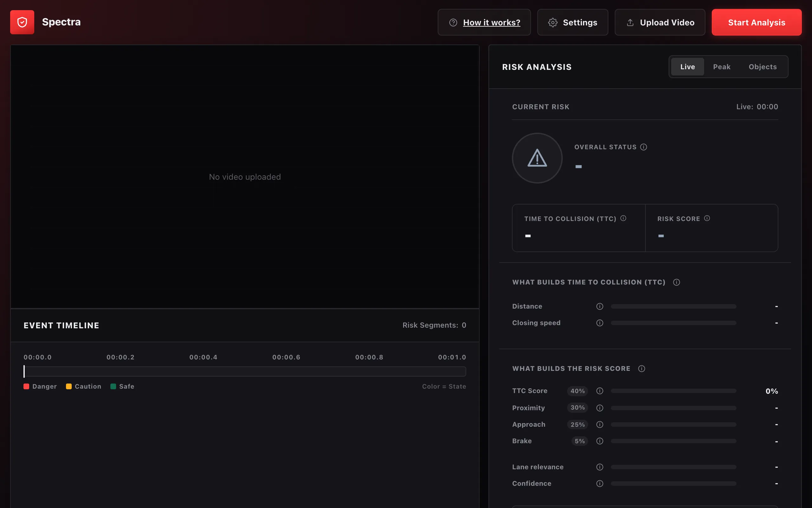812x508 pixels.
Task: Click the green Safe legend swatch
Action: click(x=113, y=386)
